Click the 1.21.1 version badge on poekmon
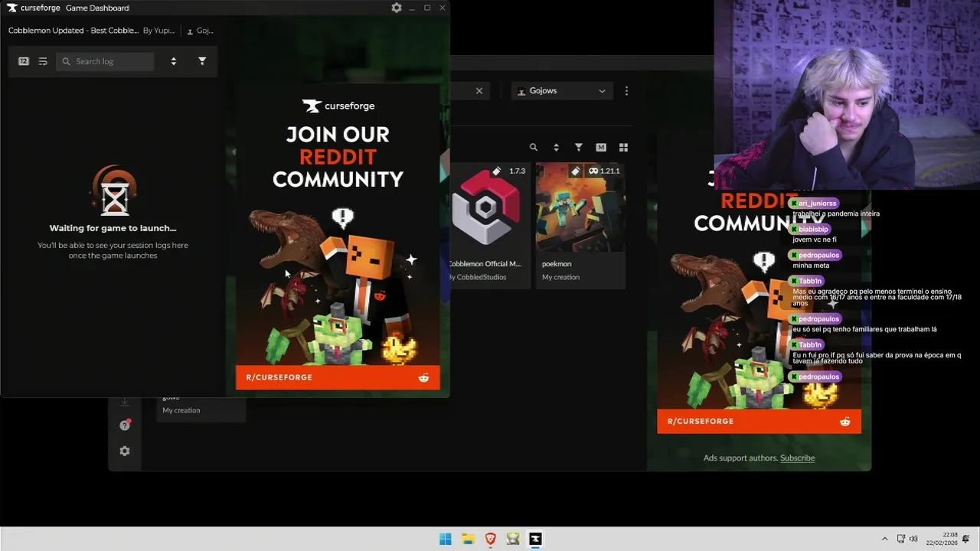The width and height of the screenshot is (980, 551). point(604,171)
